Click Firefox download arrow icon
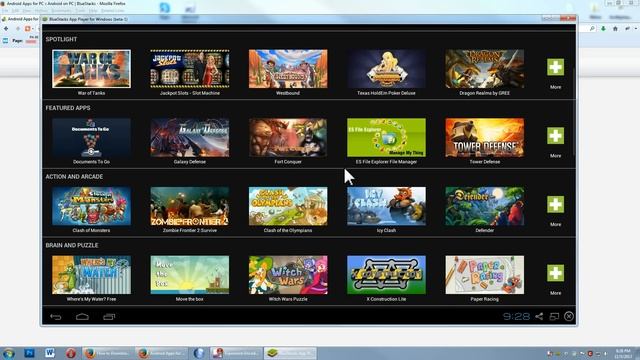This screenshot has width=640, height=360. coord(603,29)
